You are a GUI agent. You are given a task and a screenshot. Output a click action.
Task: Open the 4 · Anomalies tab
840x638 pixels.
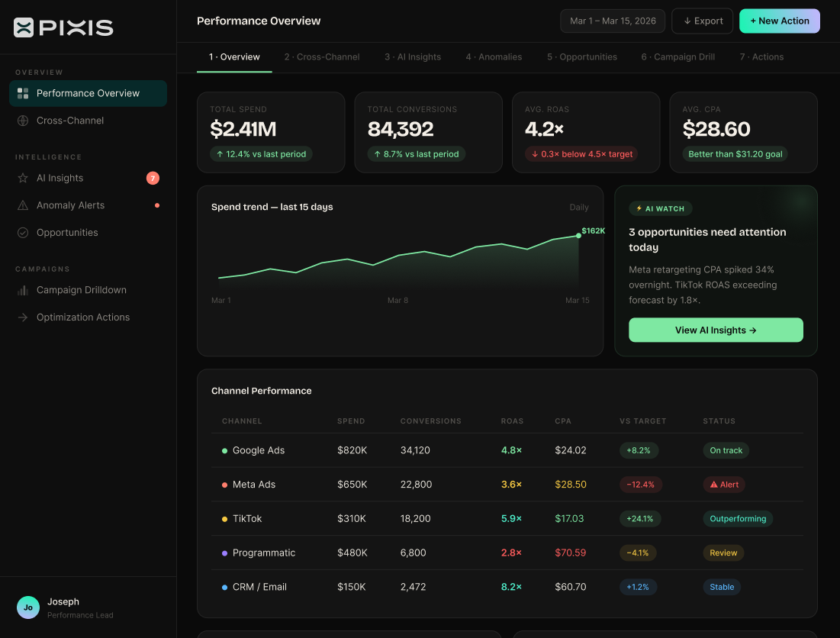(494, 57)
